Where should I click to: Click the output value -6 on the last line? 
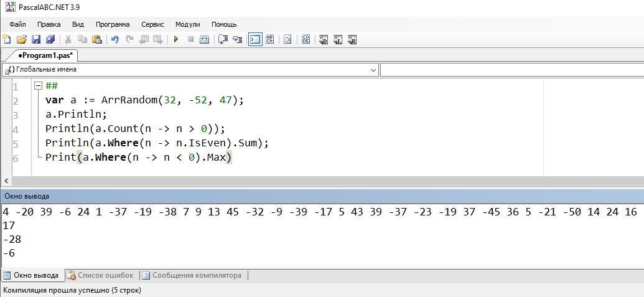click(x=9, y=253)
